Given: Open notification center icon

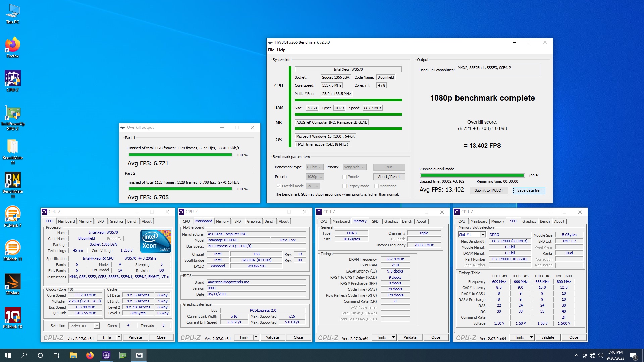Looking at the screenshot, I should click(634, 355).
